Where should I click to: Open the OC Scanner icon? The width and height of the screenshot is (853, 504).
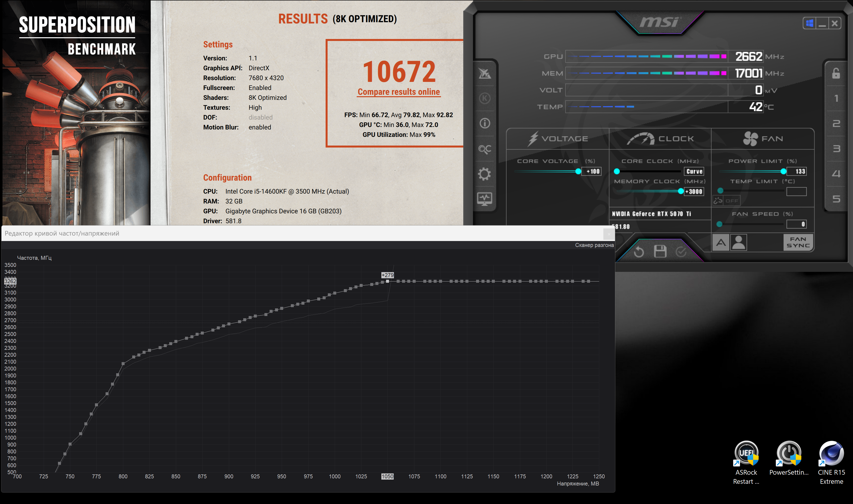484,149
